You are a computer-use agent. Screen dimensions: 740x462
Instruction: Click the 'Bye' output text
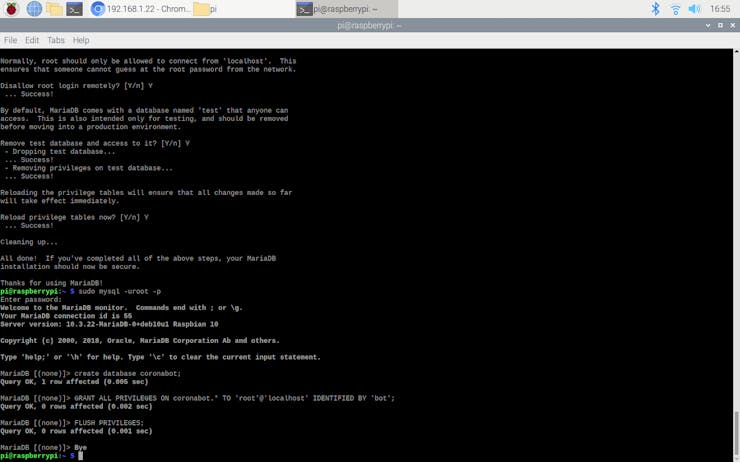(x=81, y=447)
